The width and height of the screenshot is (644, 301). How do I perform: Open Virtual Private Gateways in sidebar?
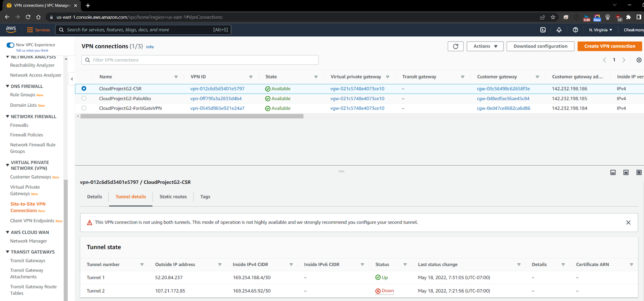pos(25,190)
